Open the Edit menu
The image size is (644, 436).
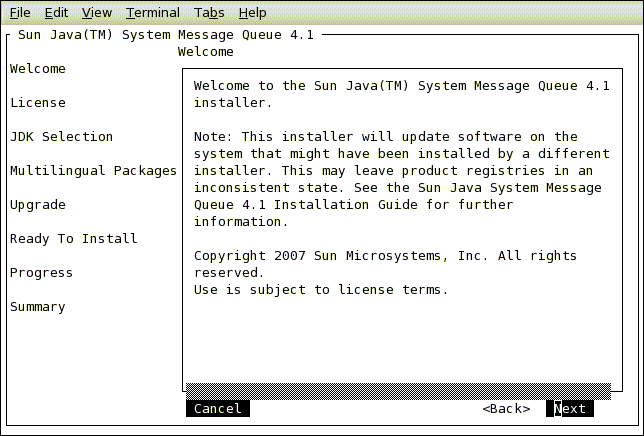(56, 13)
